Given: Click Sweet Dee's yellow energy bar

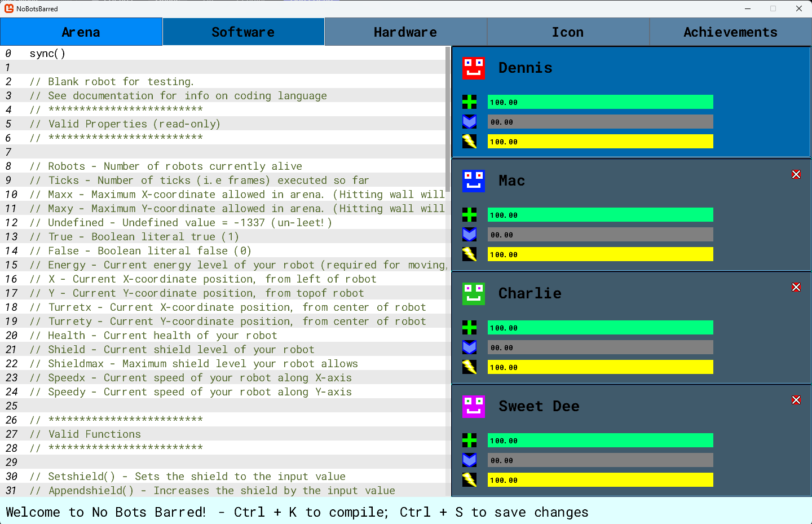Looking at the screenshot, I should [601, 480].
